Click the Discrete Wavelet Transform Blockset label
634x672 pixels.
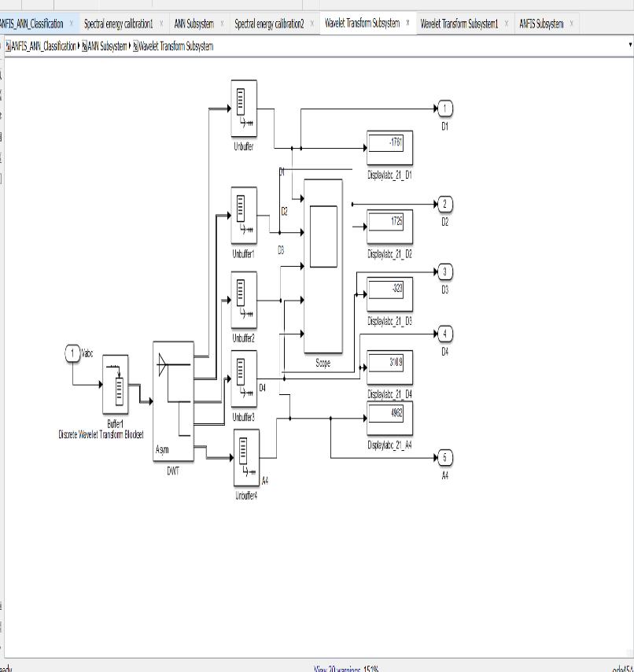coord(101,434)
